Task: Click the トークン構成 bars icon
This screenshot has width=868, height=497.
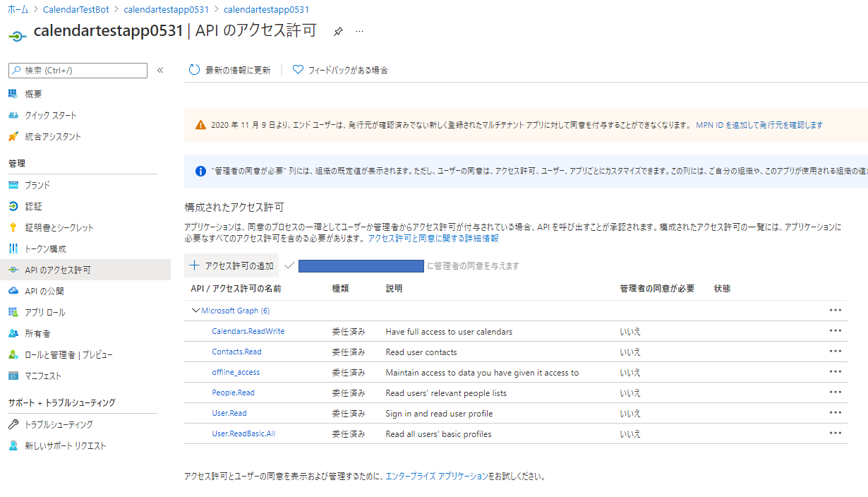Action: pos(13,248)
